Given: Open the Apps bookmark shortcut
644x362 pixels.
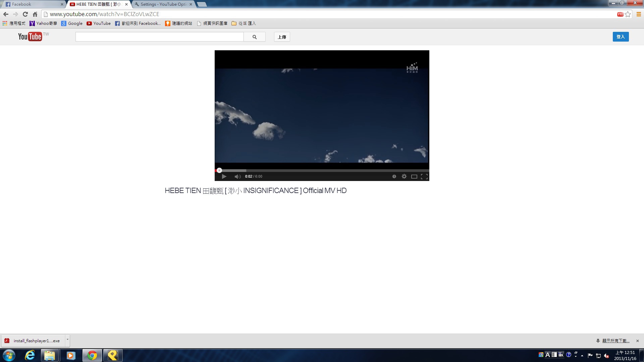Looking at the screenshot, I should tap(14, 23).
